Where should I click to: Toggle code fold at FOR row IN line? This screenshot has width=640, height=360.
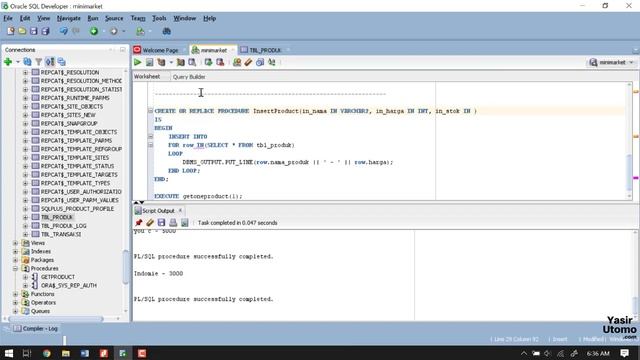tap(150, 145)
